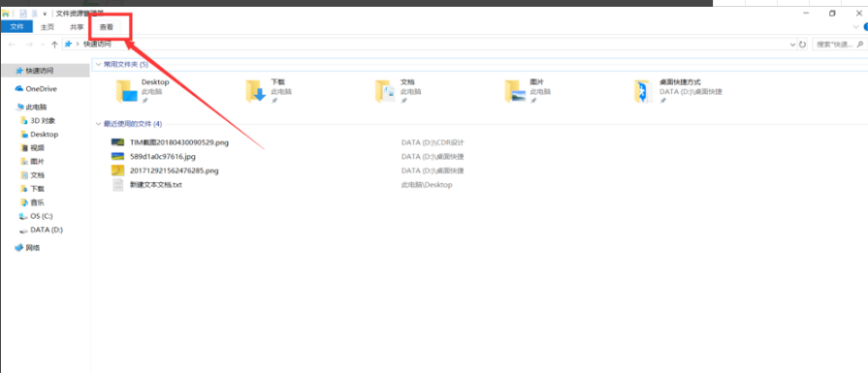Click the Refresh button beside address bar
Screen dimensions: 868x373
[803, 45]
